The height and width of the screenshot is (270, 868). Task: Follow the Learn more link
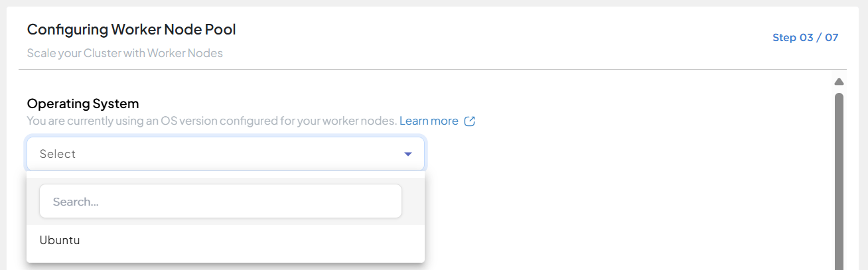click(429, 121)
